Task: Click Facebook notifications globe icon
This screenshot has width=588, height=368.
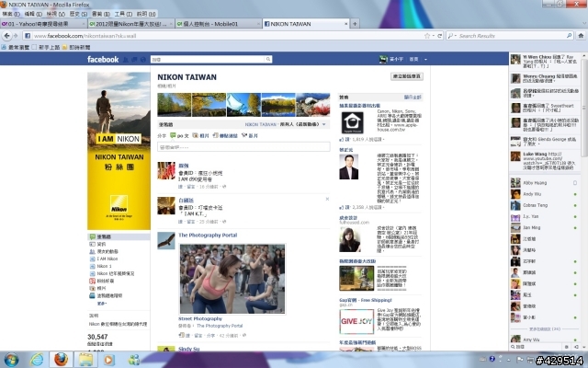Action: tap(143, 59)
